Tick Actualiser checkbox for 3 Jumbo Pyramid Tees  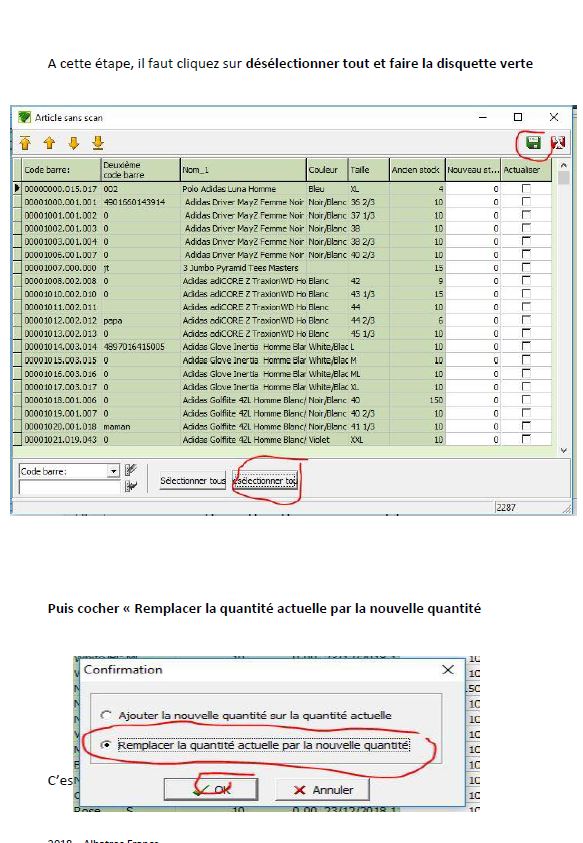point(526,268)
